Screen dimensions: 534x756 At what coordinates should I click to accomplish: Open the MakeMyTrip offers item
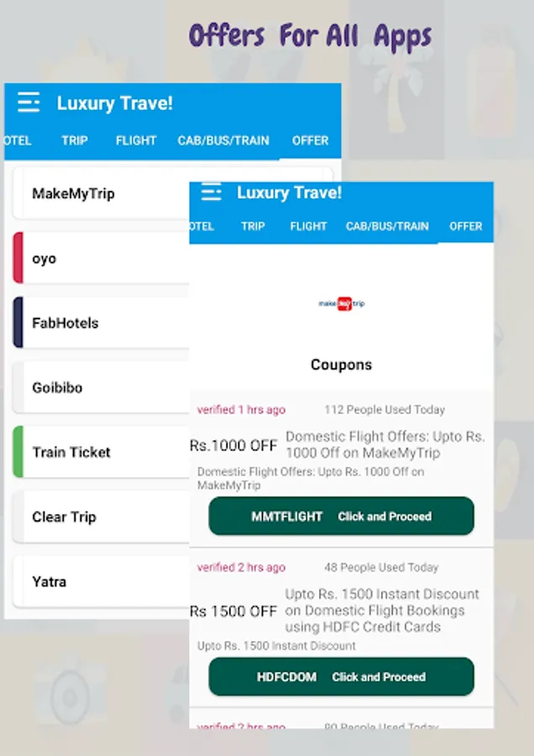pos(102,193)
